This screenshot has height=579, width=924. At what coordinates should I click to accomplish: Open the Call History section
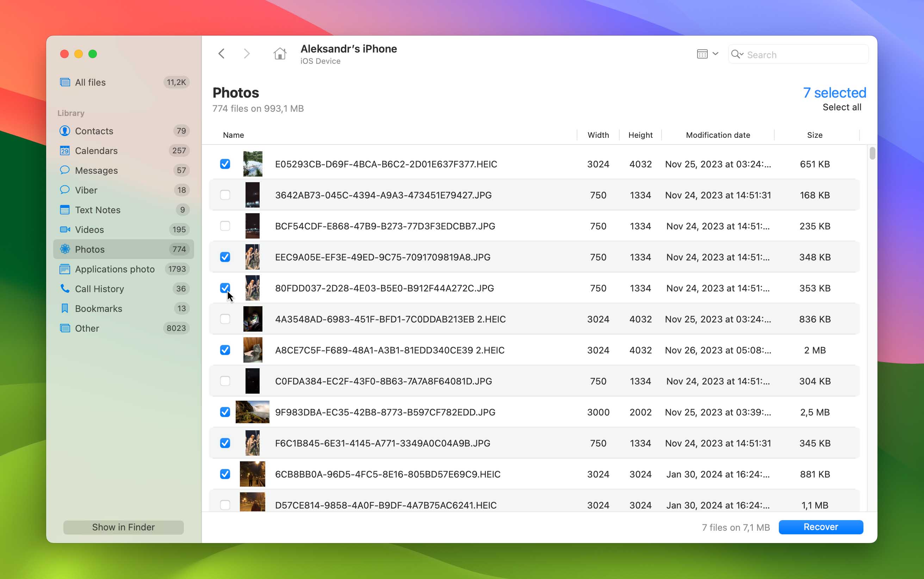click(100, 289)
